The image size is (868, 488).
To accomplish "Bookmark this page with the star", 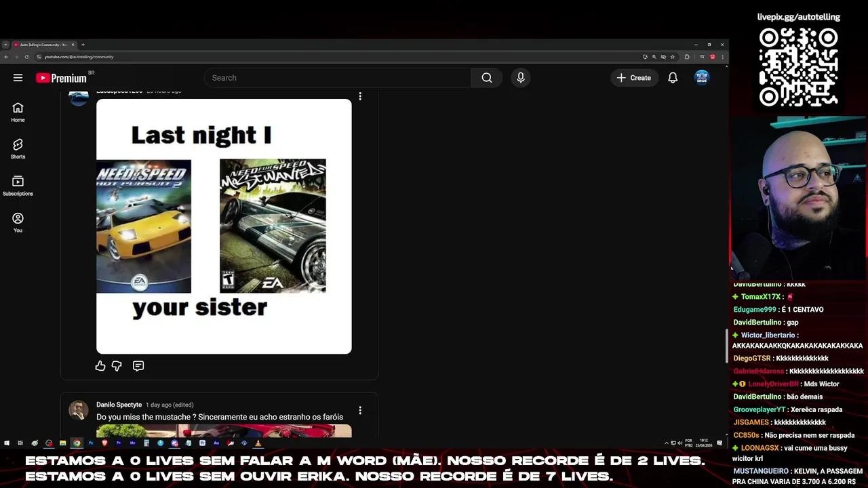I will [x=673, y=57].
